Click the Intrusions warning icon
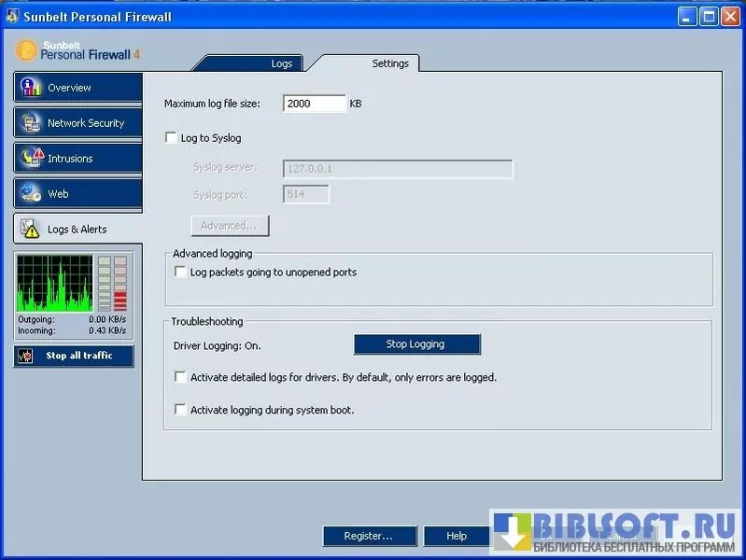Screen dimensions: 746x560 point(32,158)
